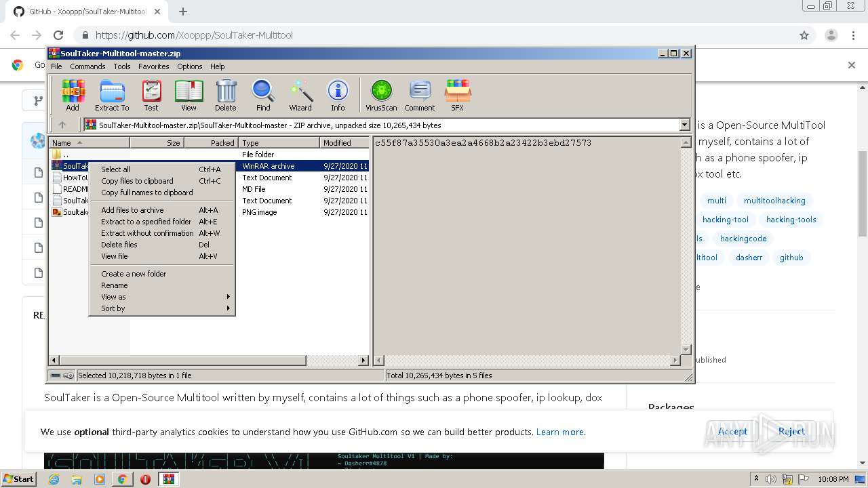Click the SFX toolbar icon

click(x=458, y=95)
